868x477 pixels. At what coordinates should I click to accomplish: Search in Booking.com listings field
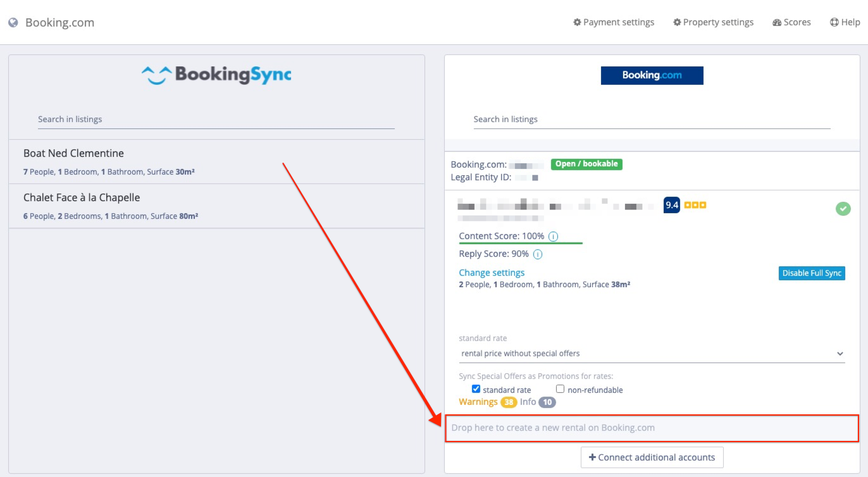tap(652, 119)
